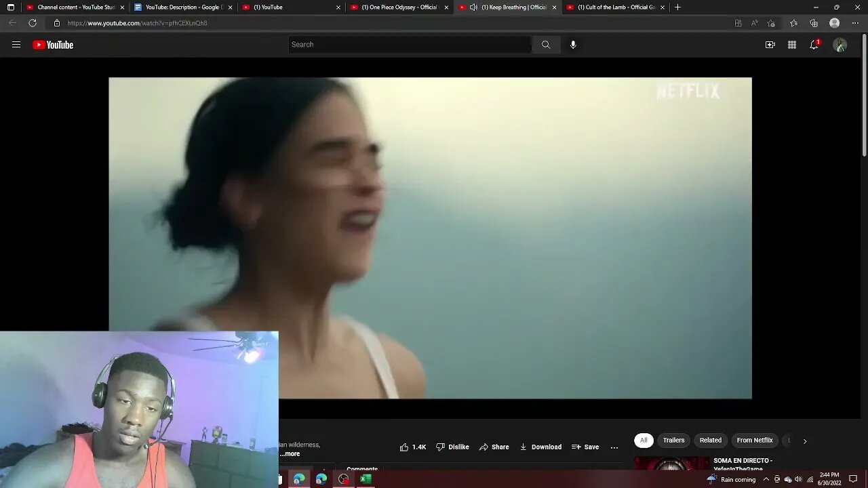Add this page to favorites
This screenshot has width=868, height=488.
pos(771,23)
